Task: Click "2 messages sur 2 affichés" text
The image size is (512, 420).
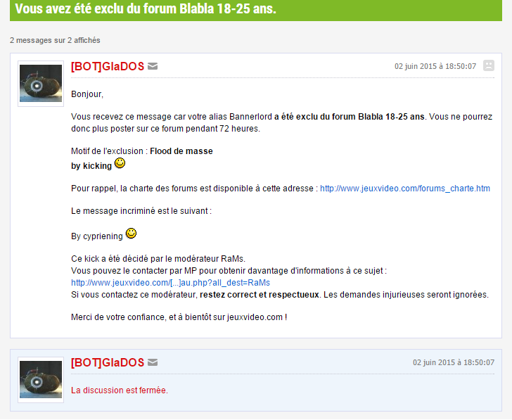Action: point(55,40)
